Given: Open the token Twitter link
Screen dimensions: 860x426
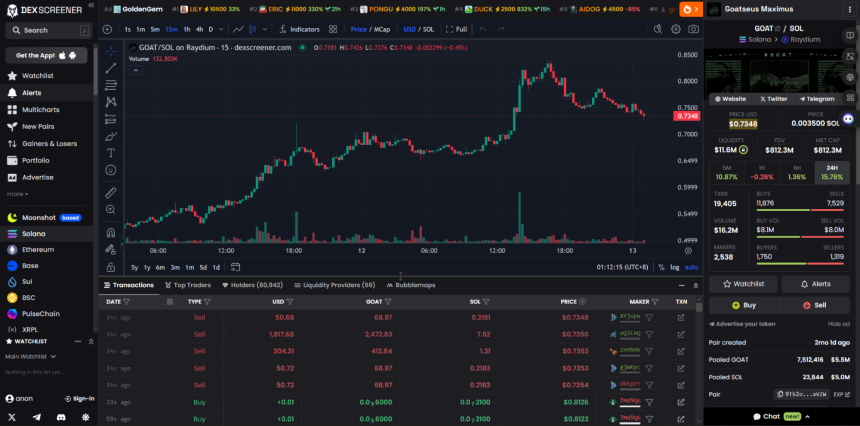Looking at the screenshot, I should coord(773,99).
